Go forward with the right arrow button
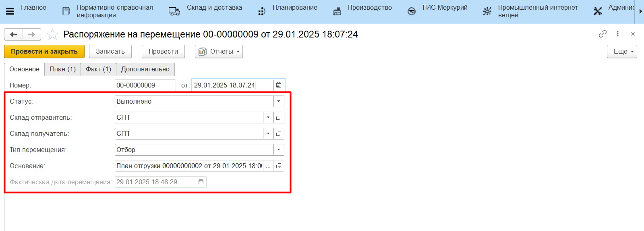 point(32,35)
